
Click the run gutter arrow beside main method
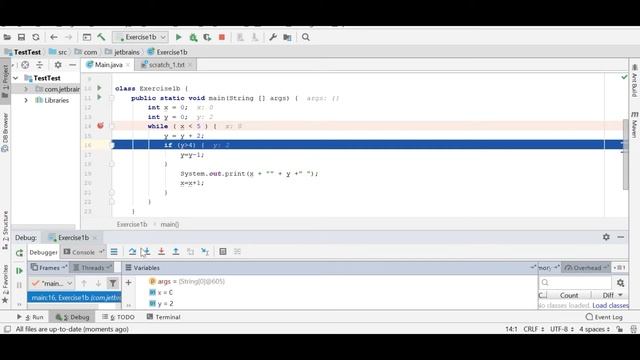point(99,98)
